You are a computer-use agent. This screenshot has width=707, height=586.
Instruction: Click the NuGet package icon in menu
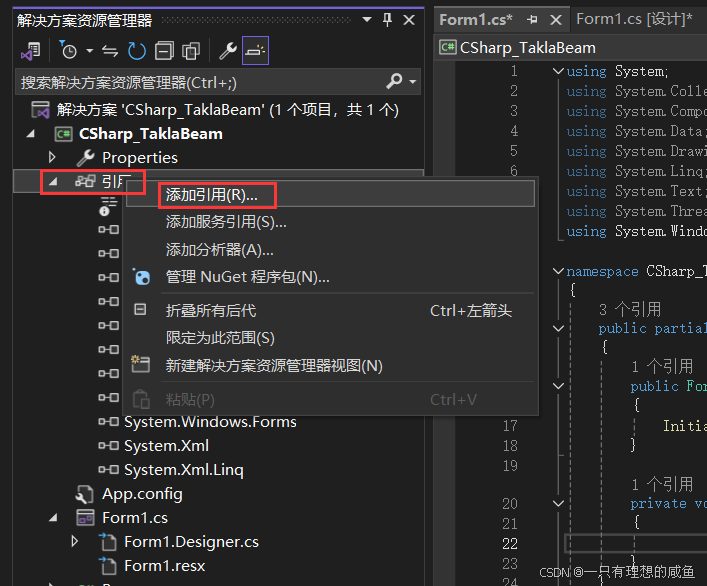[141, 276]
